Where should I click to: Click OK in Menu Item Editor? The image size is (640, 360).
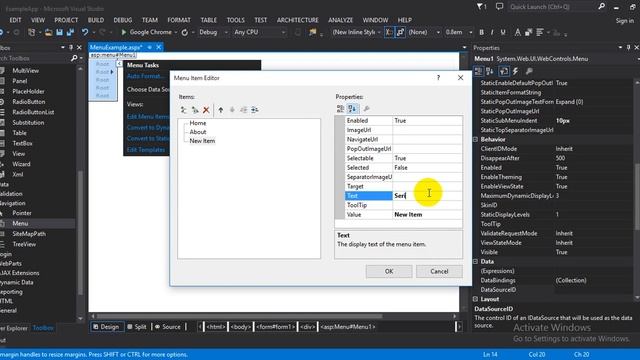click(x=389, y=271)
